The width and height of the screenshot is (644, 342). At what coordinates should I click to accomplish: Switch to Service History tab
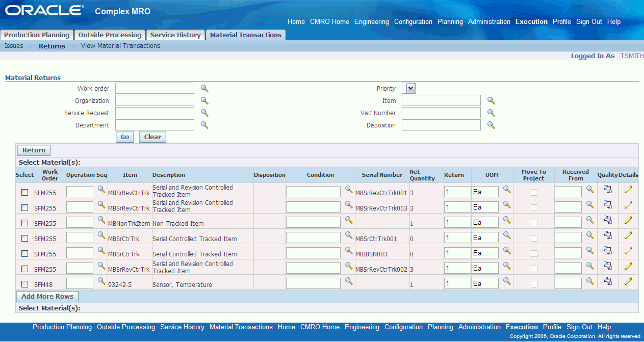tap(175, 35)
